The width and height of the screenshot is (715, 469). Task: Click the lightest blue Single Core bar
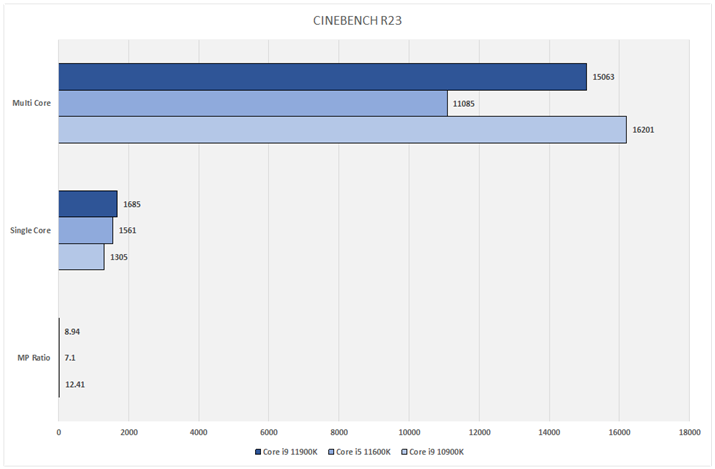point(81,257)
